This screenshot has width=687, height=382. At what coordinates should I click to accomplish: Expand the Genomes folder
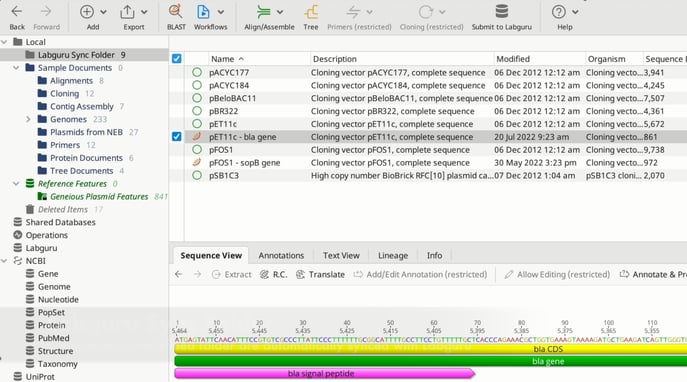tap(28, 119)
